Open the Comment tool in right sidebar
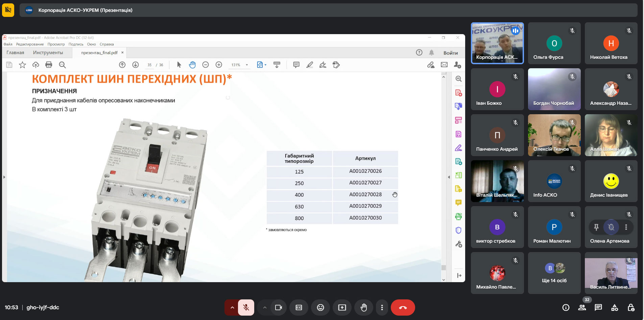Viewport: 644px width, 320px height. coord(458,203)
